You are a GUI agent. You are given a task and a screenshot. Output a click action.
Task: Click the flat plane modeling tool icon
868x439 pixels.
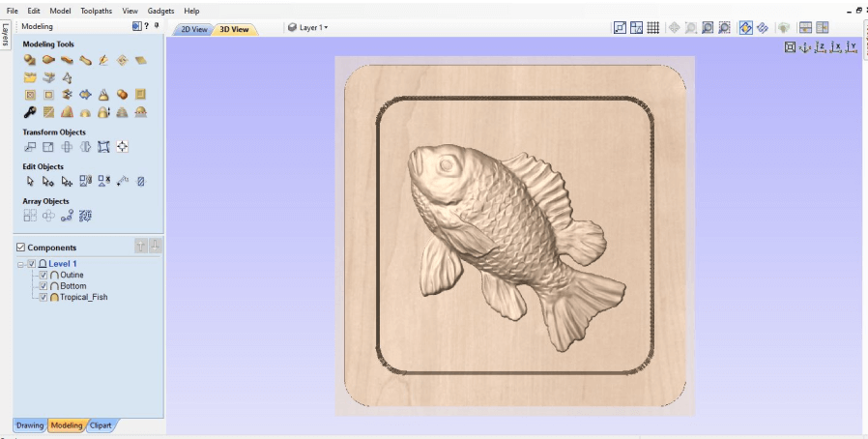140,60
